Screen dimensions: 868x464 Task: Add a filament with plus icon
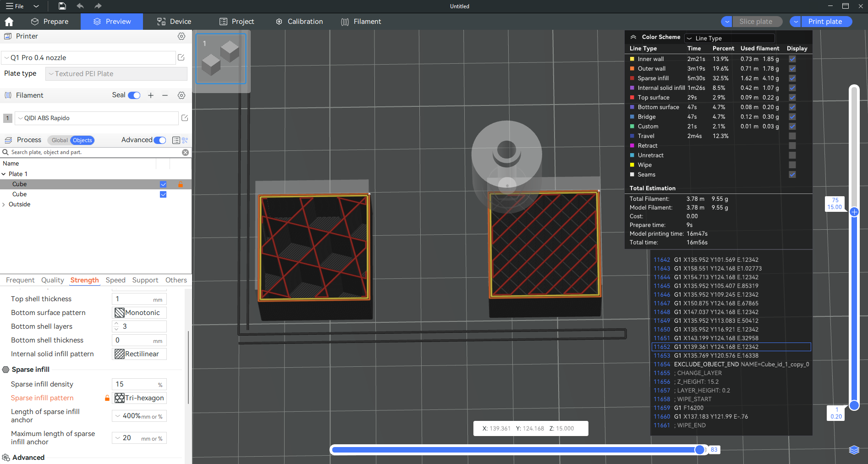tap(150, 95)
